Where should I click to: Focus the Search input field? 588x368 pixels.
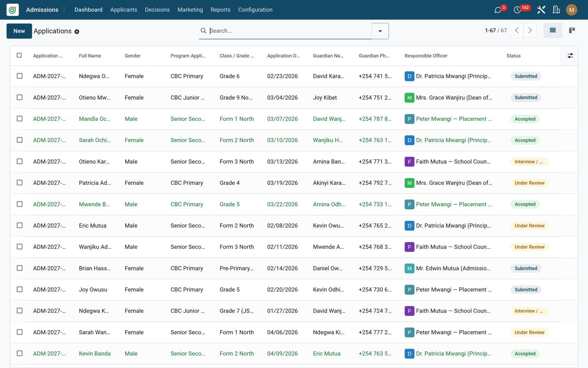290,31
